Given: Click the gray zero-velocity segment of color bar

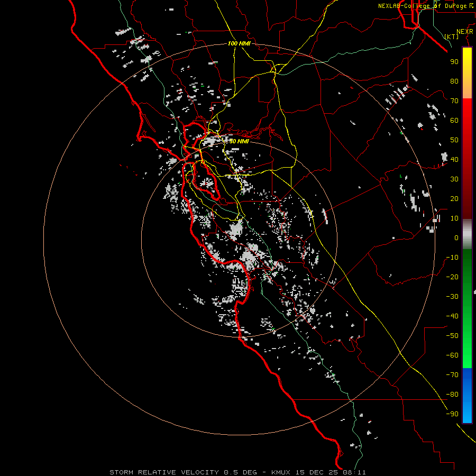Looking at the screenshot, I should [x=467, y=234].
